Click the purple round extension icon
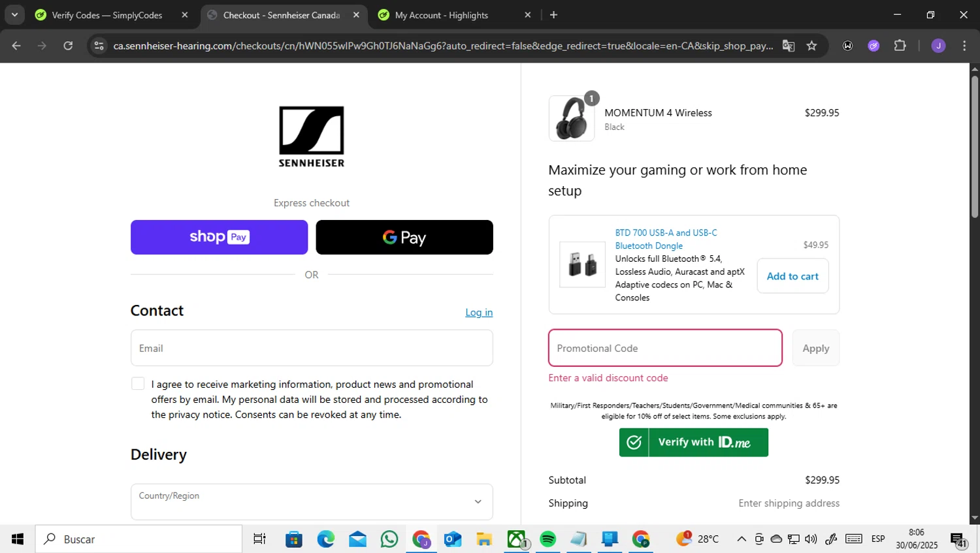The width and height of the screenshot is (980, 553). [x=874, y=46]
